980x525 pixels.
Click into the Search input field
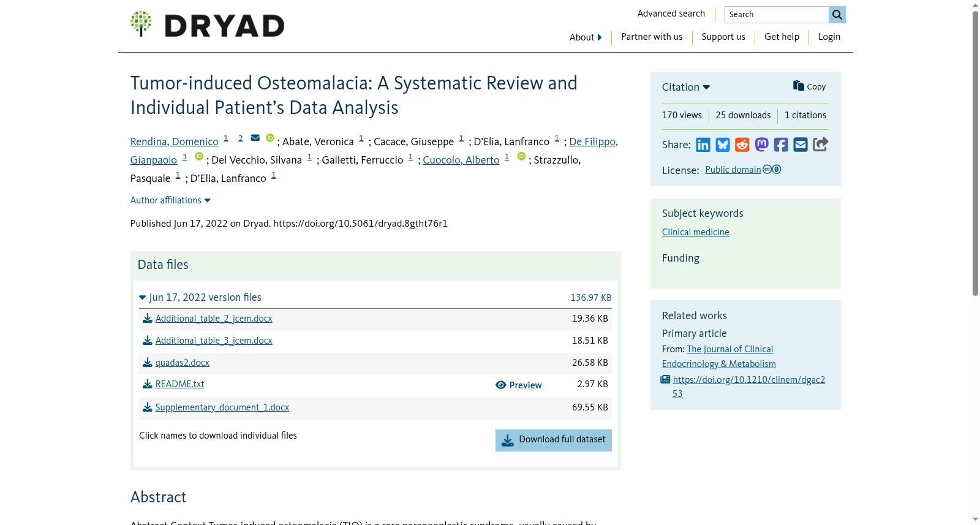coord(777,15)
